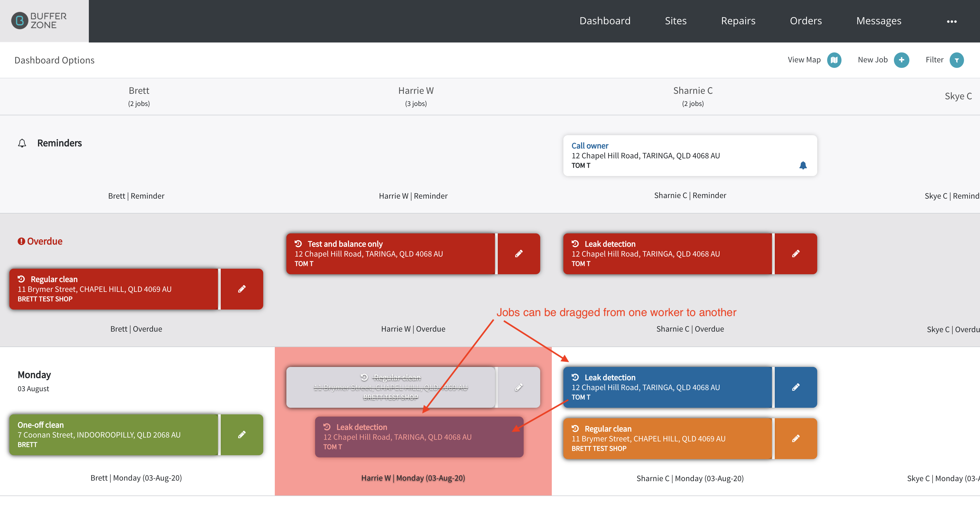Click the Buffer Zone logo

pyautogui.click(x=39, y=20)
